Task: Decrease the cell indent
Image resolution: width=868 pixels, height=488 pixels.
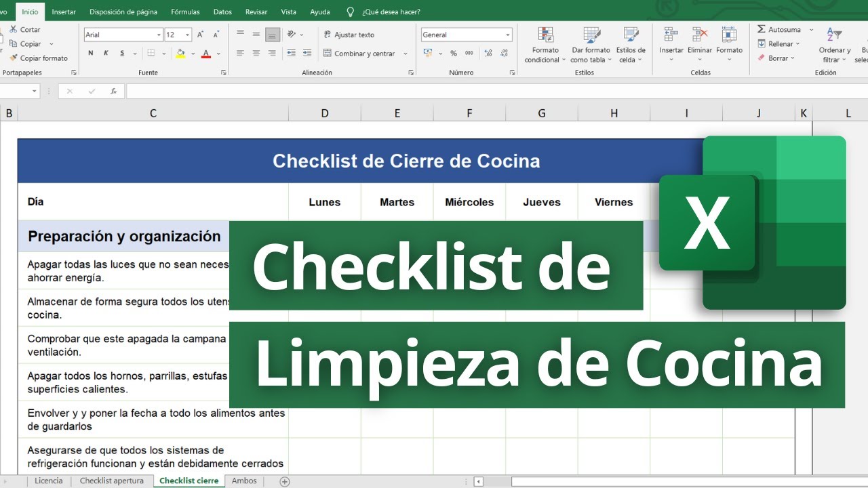Action: point(291,53)
